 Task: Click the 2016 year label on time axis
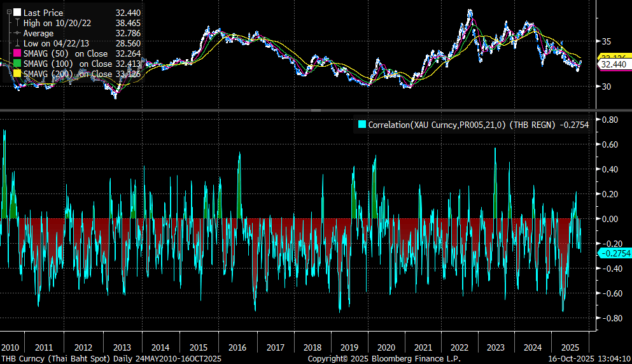(x=237, y=347)
